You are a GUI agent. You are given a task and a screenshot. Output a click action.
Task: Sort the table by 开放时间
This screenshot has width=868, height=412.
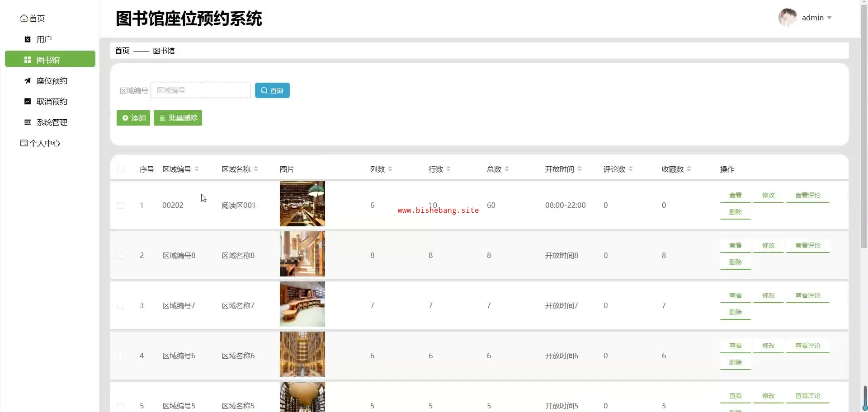580,169
